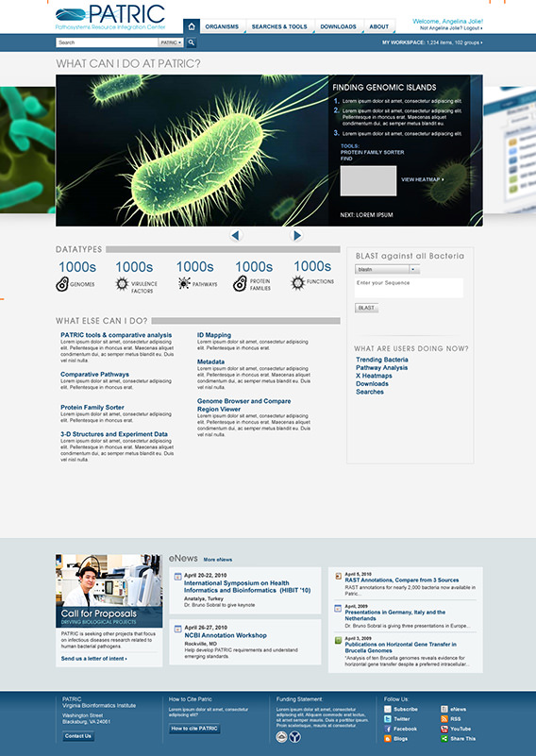Click the Virulence Factors icon
The height and width of the screenshot is (756, 536).
(122, 284)
